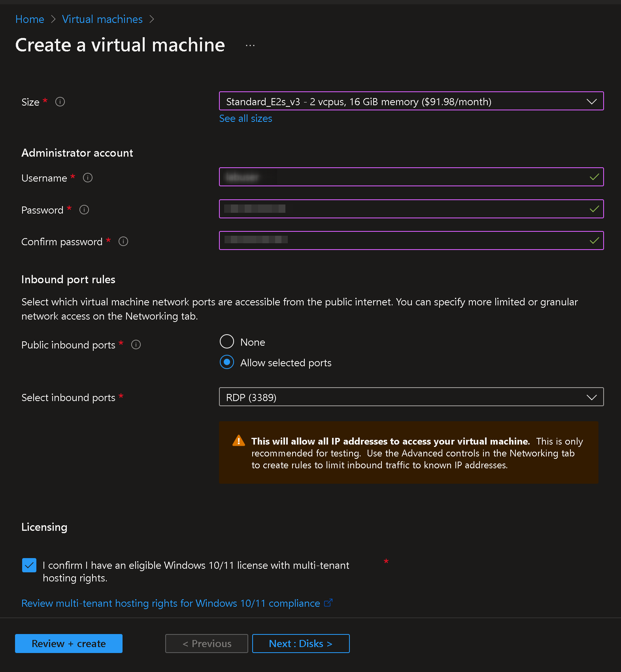Open multi-tenant hosting rights compliance link
The image size is (621, 672).
171,603
